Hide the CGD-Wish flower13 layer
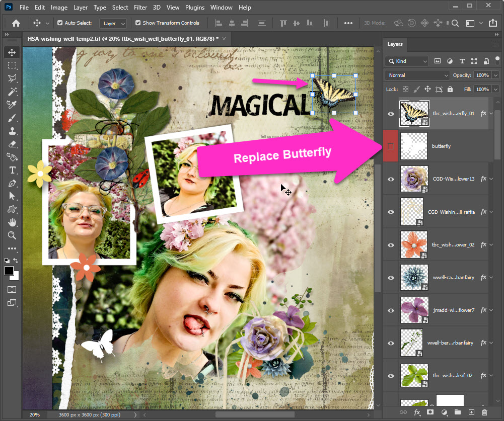This screenshot has width=504, height=421. pyautogui.click(x=391, y=179)
